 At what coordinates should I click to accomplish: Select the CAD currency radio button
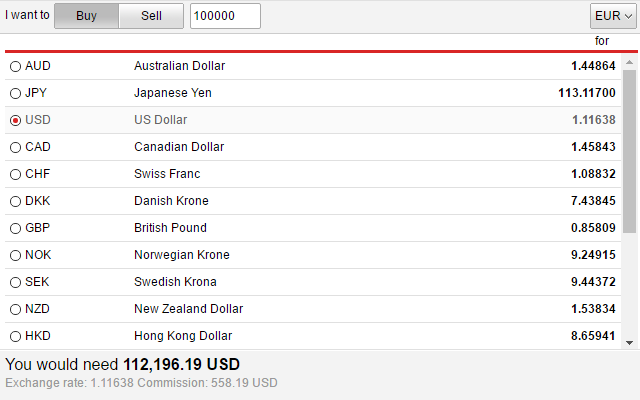click(16, 147)
